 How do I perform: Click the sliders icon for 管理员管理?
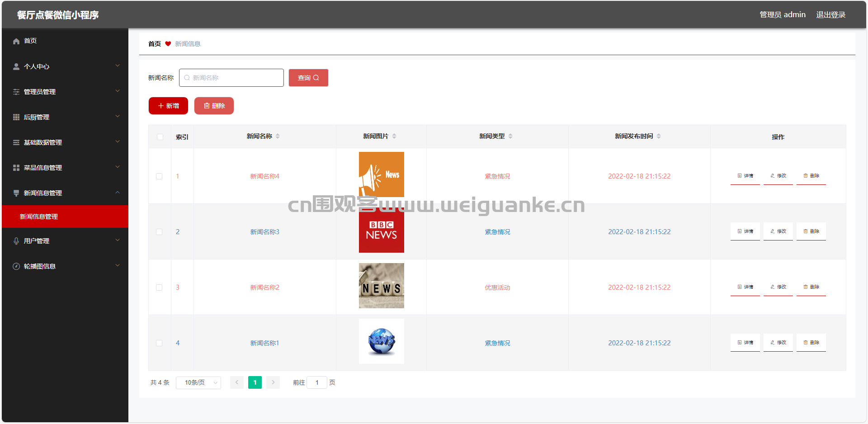click(16, 92)
